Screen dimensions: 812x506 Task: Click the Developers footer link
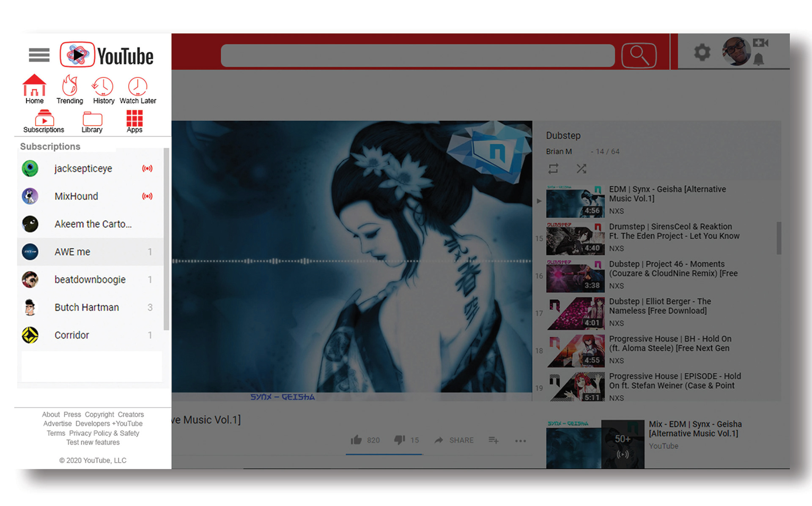[93, 424]
